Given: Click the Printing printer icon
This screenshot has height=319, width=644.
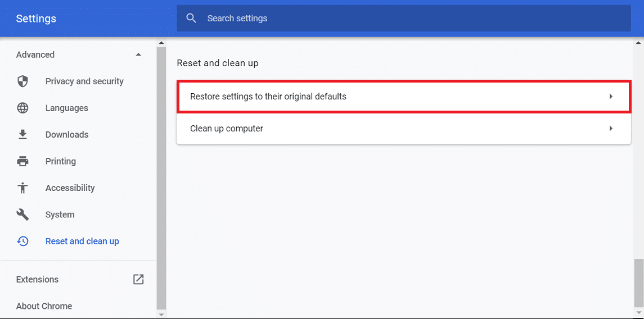Looking at the screenshot, I should pos(22,161).
